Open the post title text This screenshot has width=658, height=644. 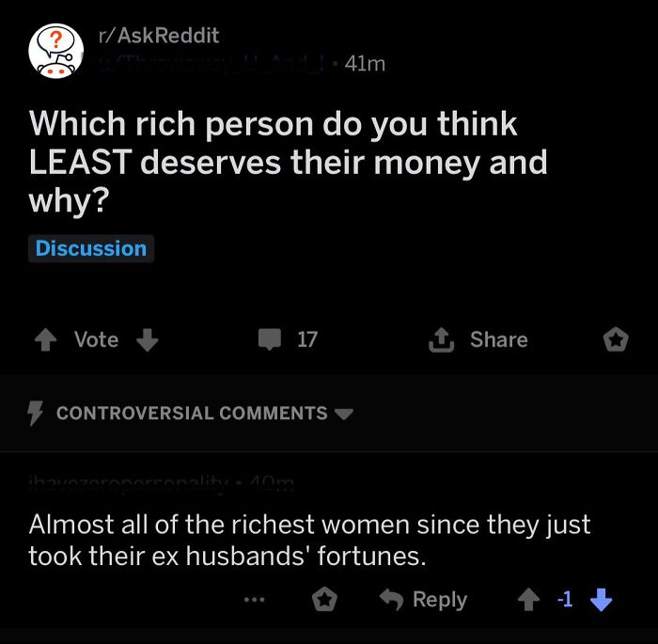tap(288, 162)
